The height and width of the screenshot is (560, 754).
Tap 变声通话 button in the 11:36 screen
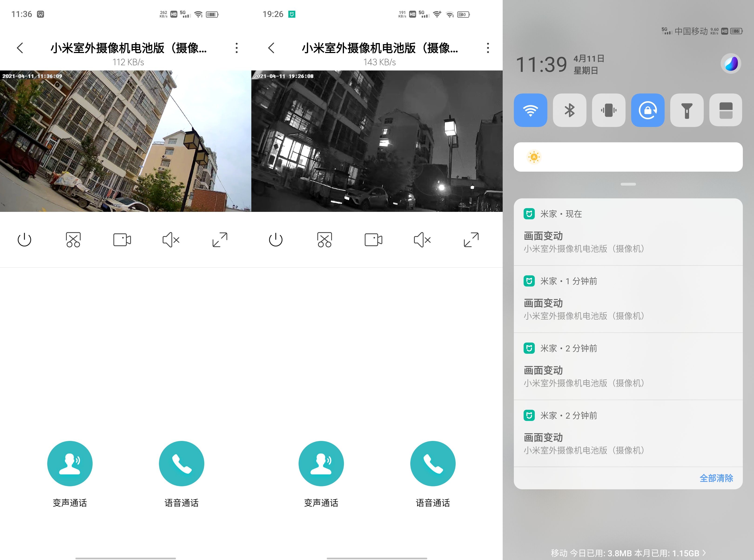tap(70, 463)
